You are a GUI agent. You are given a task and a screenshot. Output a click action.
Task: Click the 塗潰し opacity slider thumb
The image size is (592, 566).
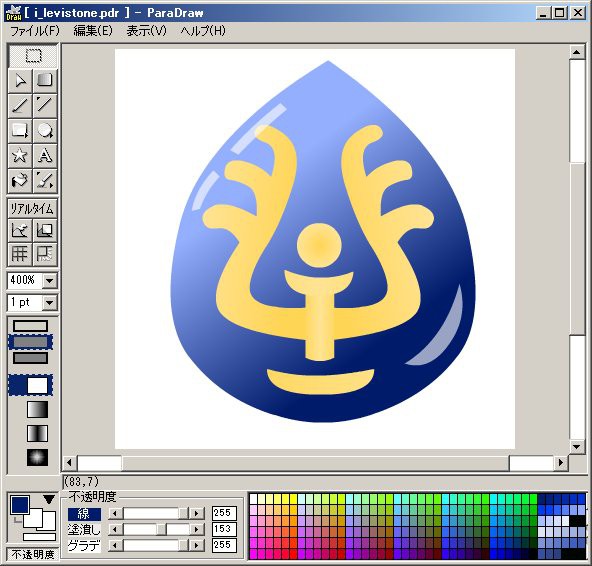161,529
